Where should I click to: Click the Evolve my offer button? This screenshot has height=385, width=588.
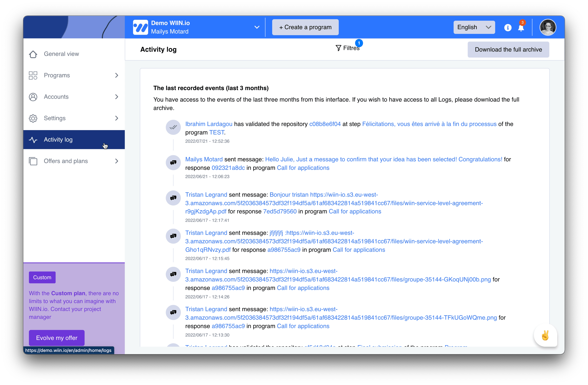56,338
